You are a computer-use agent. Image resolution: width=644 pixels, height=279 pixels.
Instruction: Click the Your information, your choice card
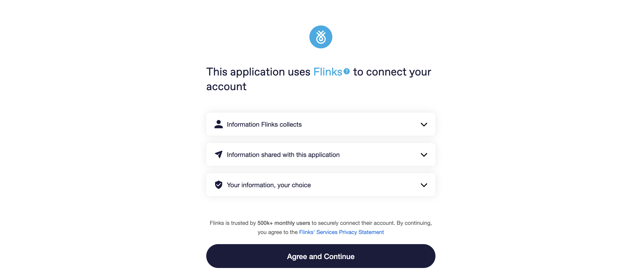coord(321,185)
